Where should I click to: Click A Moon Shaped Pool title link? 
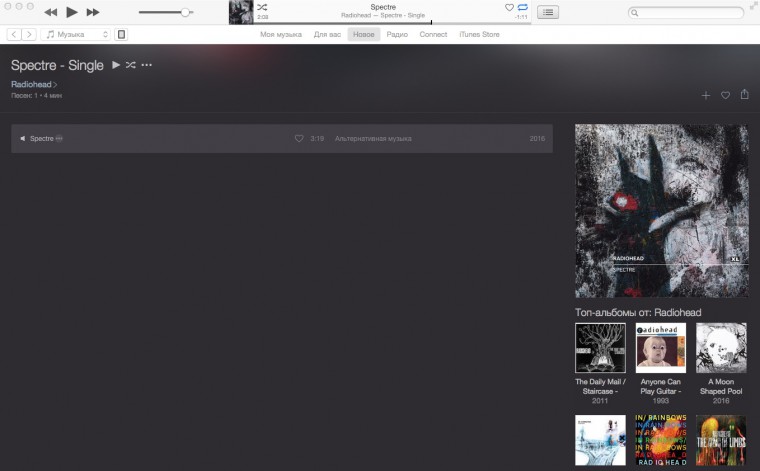pos(721,387)
